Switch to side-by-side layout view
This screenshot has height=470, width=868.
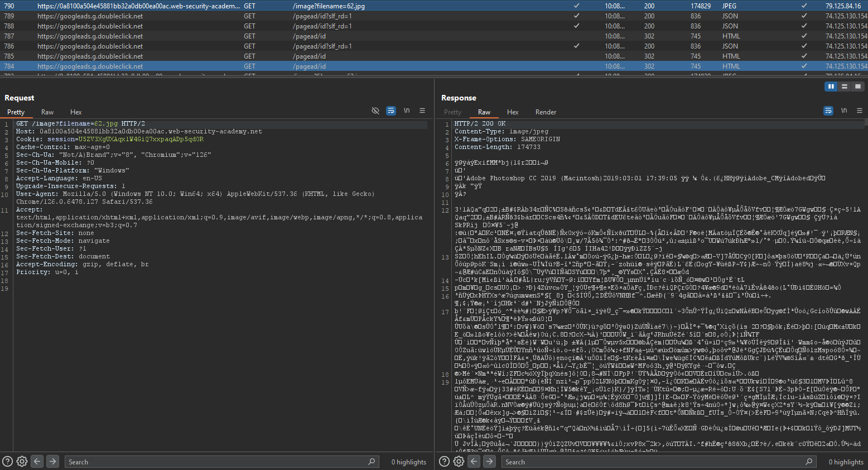831,87
